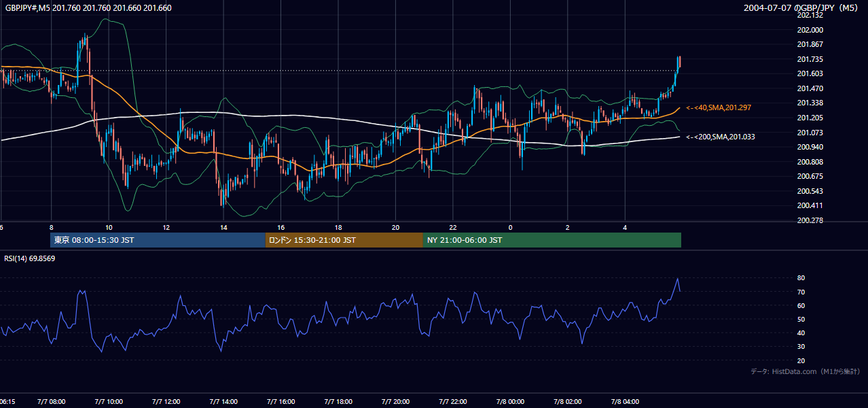Click price level 201.205 on the axis
The width and height of the screenshot is (868, 408).
click(x=810, y=118)
